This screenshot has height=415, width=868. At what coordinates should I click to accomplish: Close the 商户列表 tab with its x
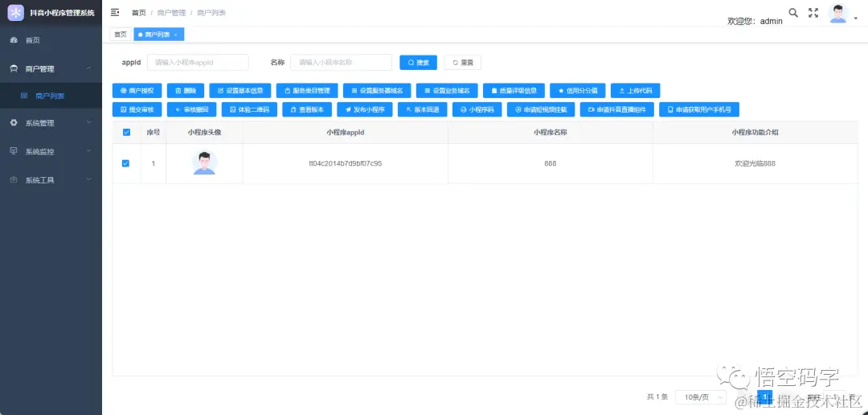pos(175,35)
